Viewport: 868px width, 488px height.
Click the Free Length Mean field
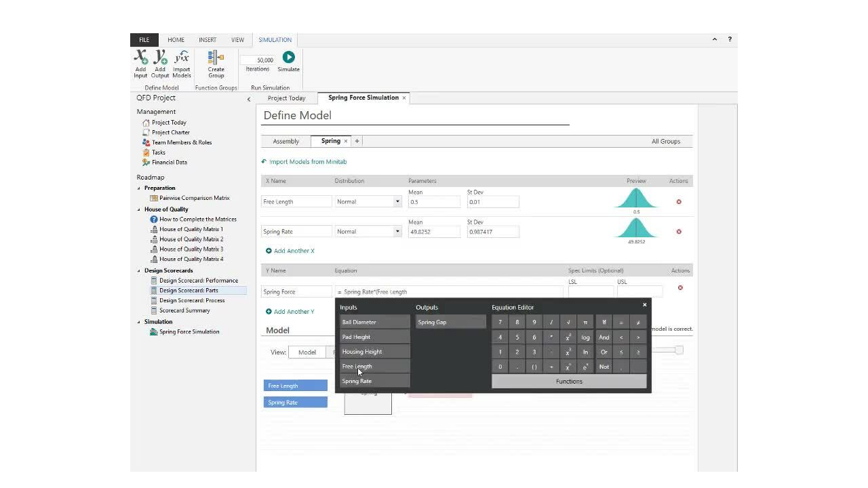(x=435, y=201)
